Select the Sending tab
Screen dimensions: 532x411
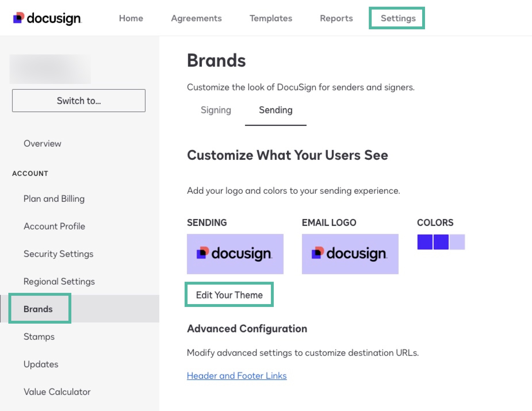pos(275,110)
